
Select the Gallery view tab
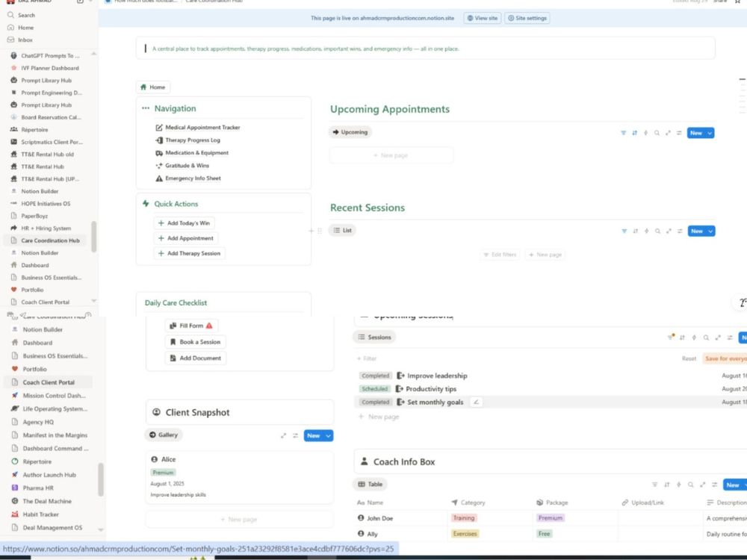pyautogui.click(x=164, y=435)
